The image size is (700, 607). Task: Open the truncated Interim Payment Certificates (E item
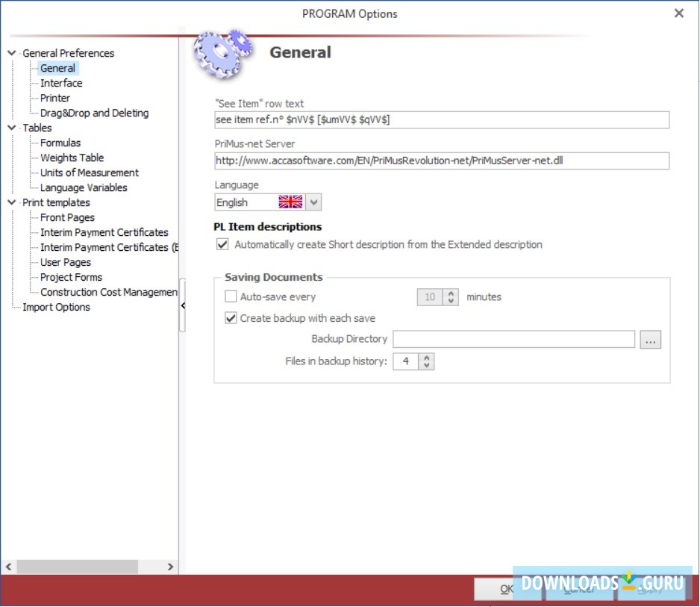pos(109,247)
